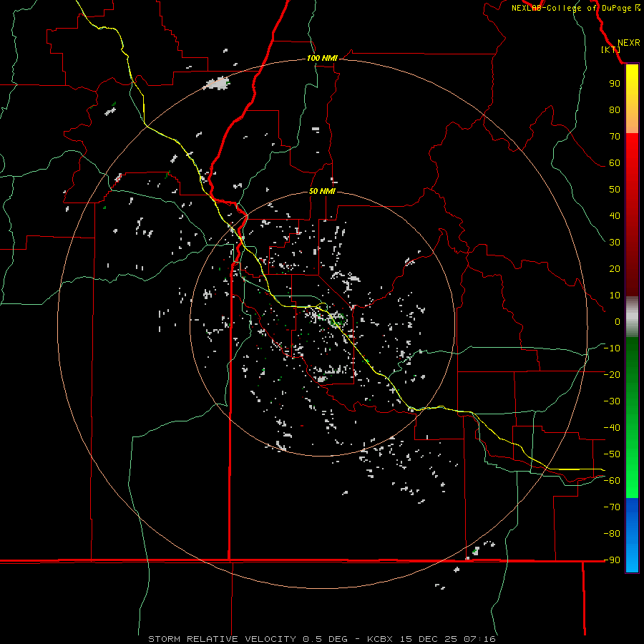Image resolution: width=644 pixels, height=644 pixels.
Task: Click the -10 value on the velocity scale
Action: tap(612, 348)
